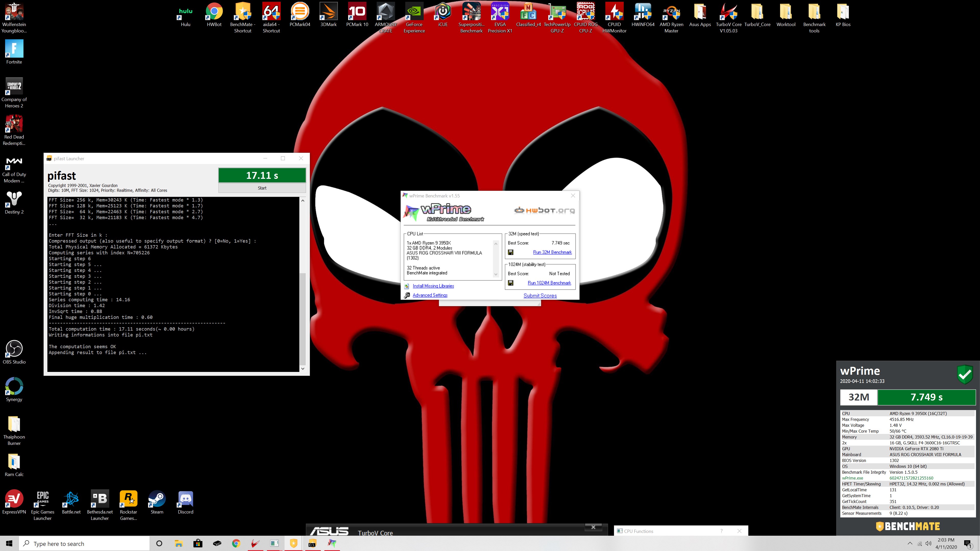Open TurboV Core V1.05.03 desktop shortcut

pos(728,18)
